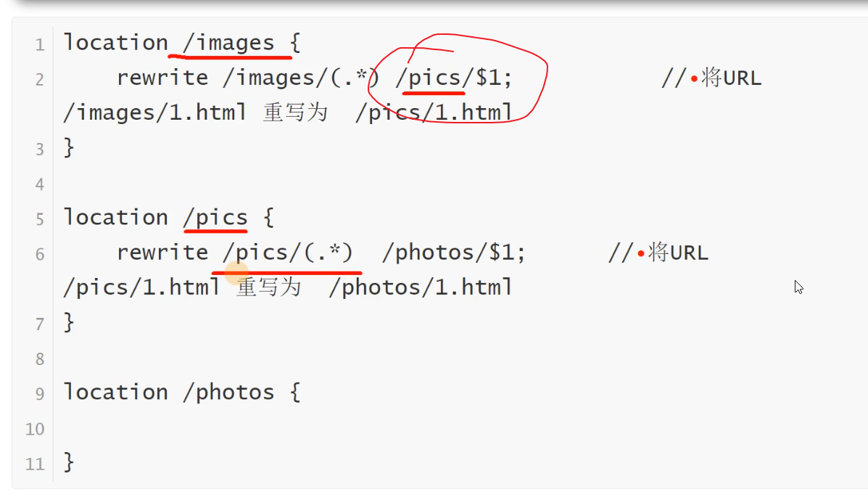The height and width of the screenshot is (500, 868).
Task: Click the closing brace on line 7
Action: coord(69,321)
